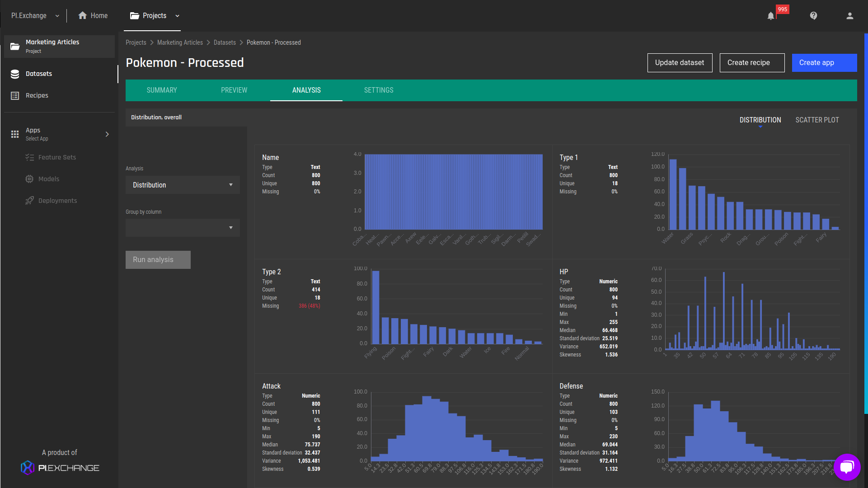
Task: Switch to the SCATTER PLOT view
Action: pyautogui.click(x=817, y=120)
